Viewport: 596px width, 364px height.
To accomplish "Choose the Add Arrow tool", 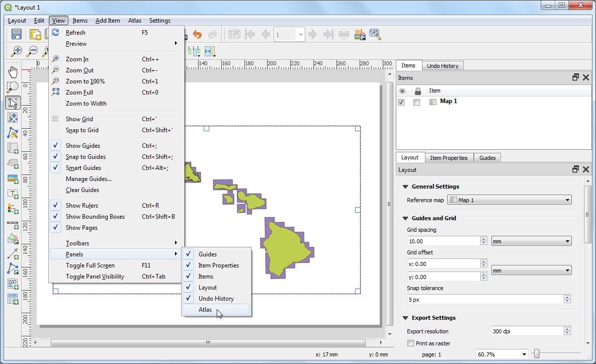I will click(x=13, y=253).
